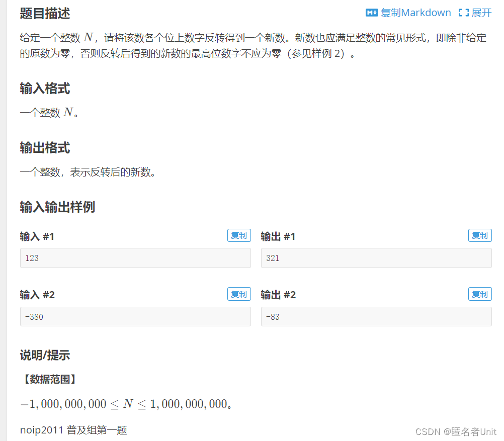Click the 输入 #1 label
Viewport: 504px width, 441px height.
click(37, 236)
